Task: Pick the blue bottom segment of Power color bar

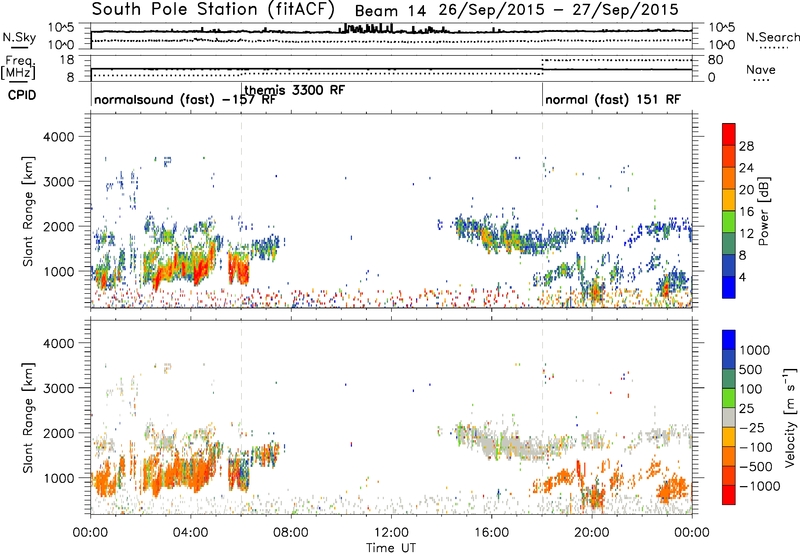Action: click(x=729, y=287)
